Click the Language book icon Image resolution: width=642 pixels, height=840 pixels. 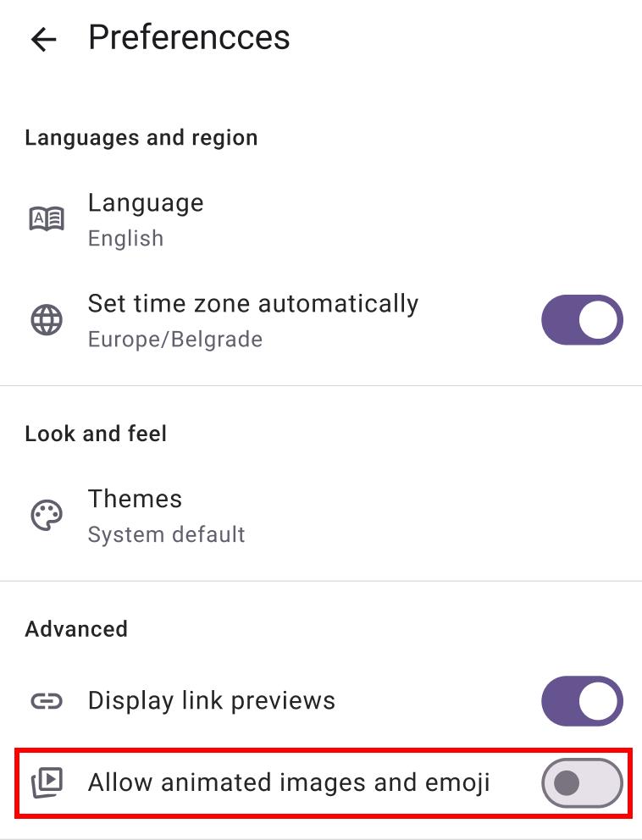tap(47, 219)
